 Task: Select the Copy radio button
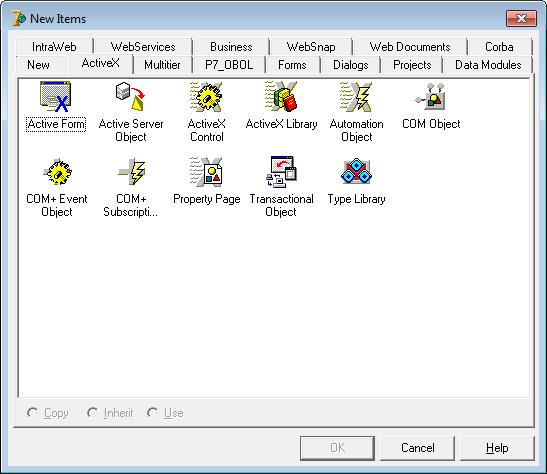tap(32, 413)
